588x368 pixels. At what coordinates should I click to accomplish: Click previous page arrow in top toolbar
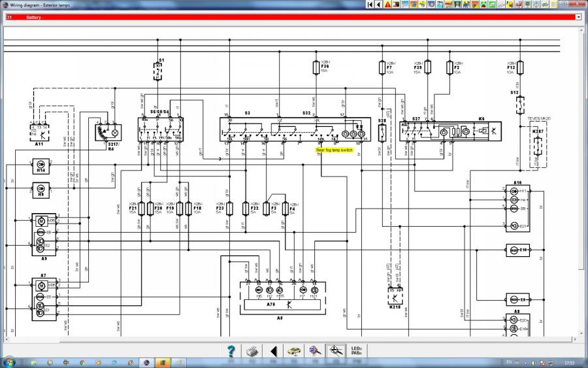tap(378, 4)
